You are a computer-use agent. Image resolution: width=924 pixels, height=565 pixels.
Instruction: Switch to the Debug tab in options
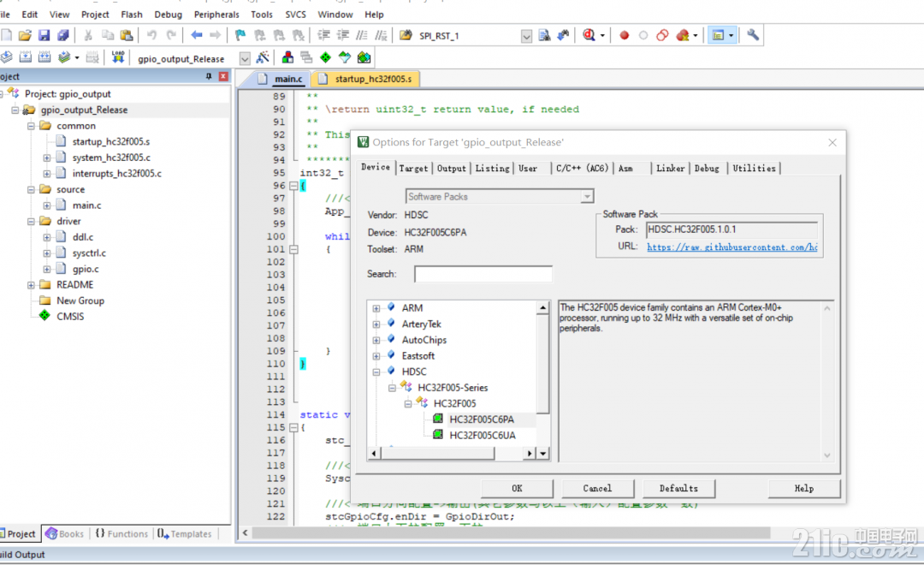point(707,168)
